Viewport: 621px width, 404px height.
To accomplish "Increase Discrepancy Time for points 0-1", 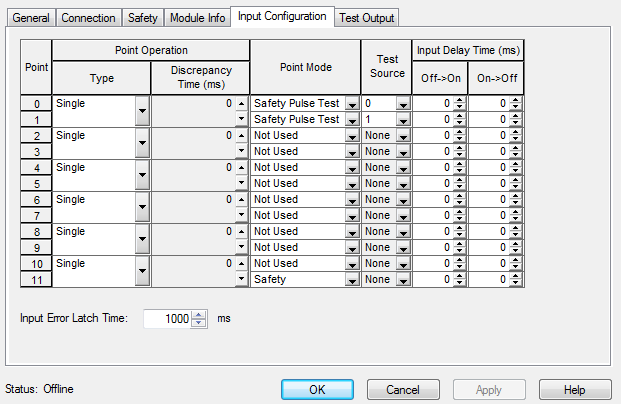I will pos(241,103).
